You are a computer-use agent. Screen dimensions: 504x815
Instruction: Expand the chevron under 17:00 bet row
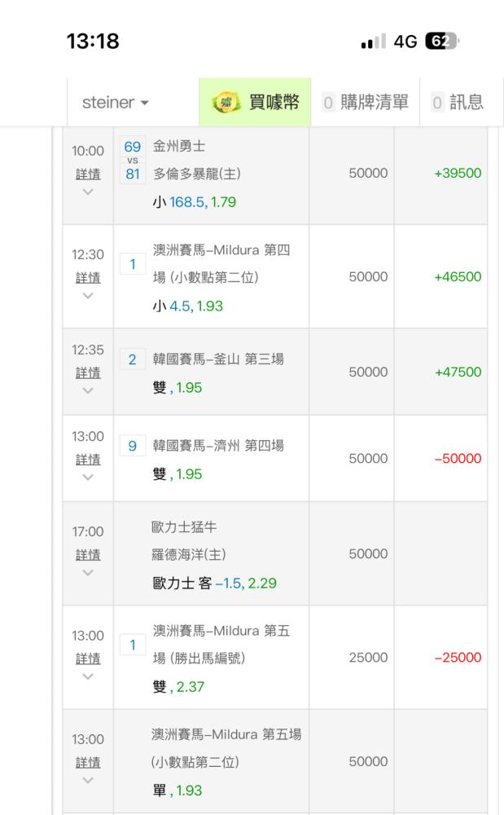click(88, 573)
